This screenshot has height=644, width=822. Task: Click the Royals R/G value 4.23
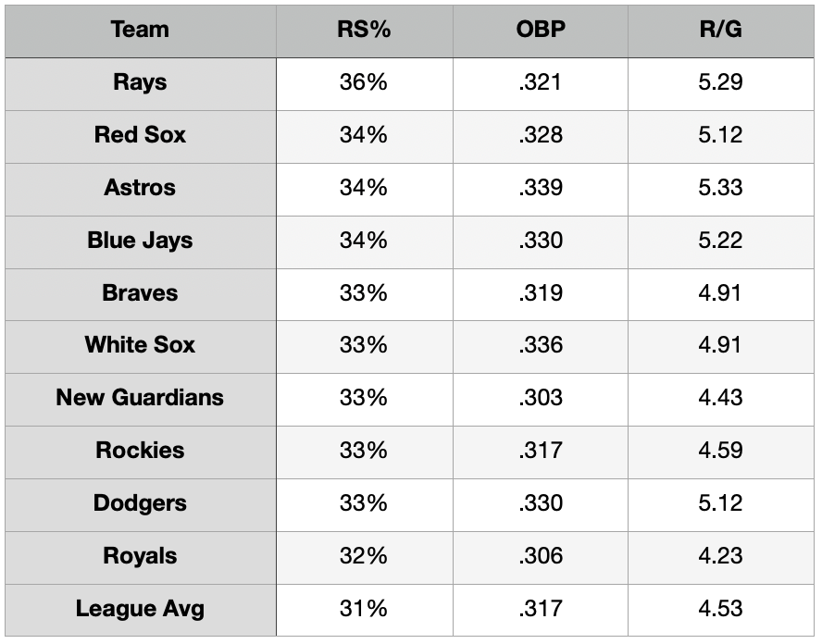(x=721, y=556)
